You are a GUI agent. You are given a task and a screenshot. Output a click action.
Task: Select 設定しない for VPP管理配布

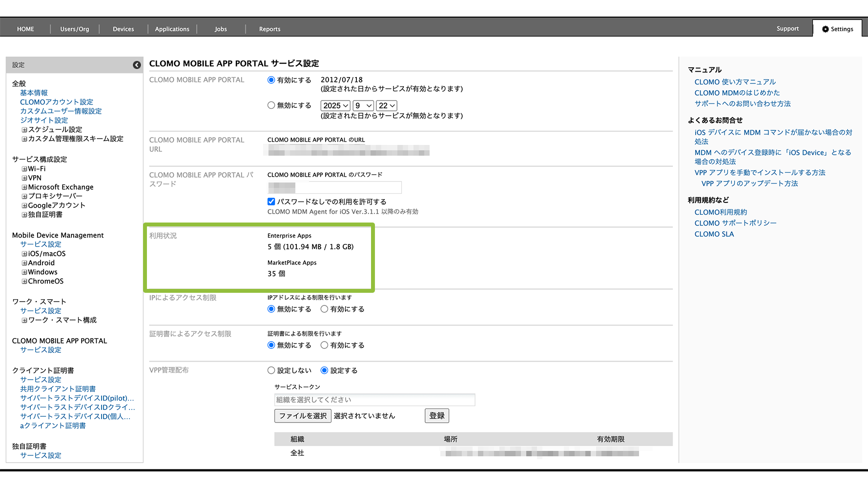271,370
